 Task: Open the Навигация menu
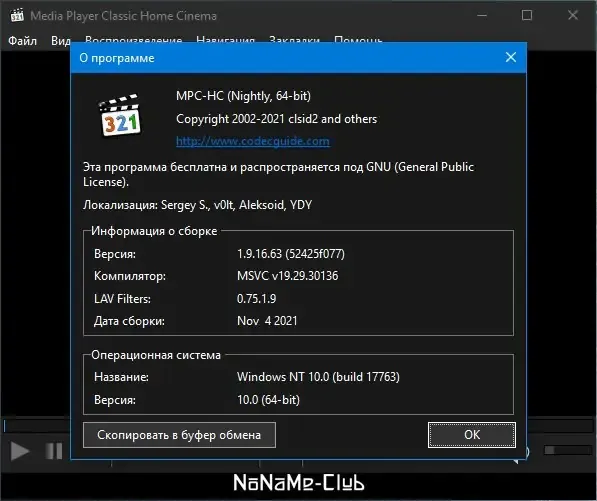[225, 39]
